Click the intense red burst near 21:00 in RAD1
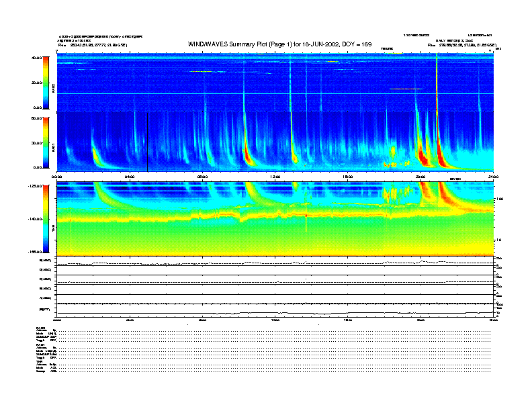532x411 pixels. (441, 154)
